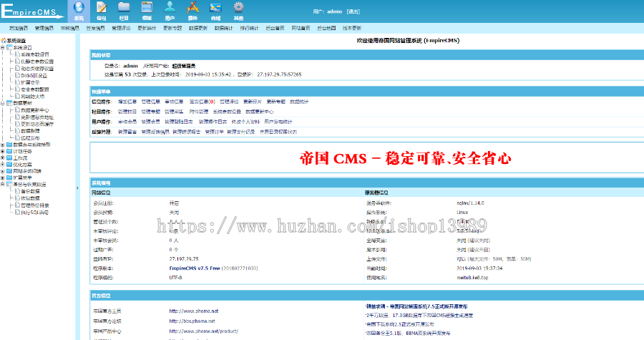The width and height of the screenshot is (644, 340).
Task: Click the 系统设置 root home icon in tree
Action: coord(4,41)
